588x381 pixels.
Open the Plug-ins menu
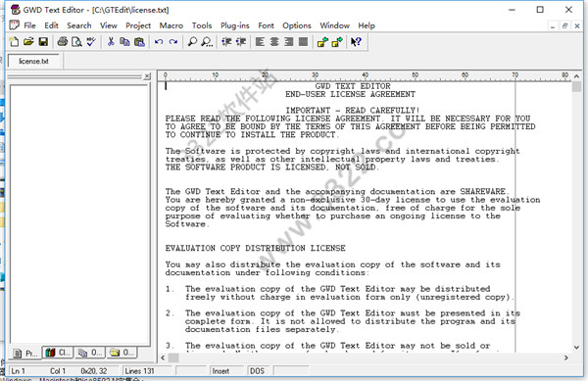(235, 25)
